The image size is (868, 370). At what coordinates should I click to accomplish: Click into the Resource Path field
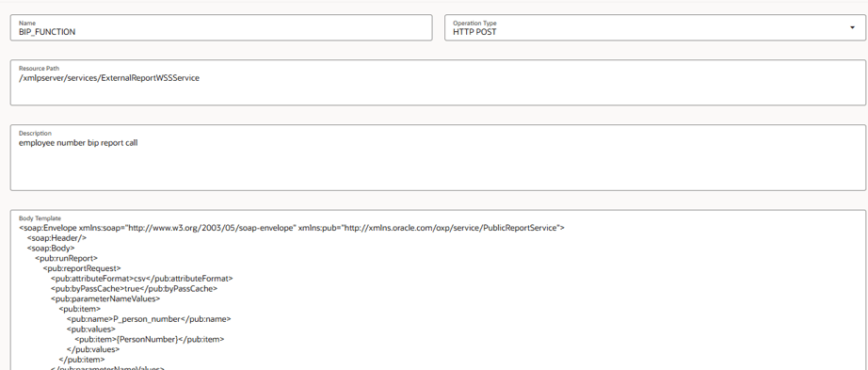[x=438, y=83]
